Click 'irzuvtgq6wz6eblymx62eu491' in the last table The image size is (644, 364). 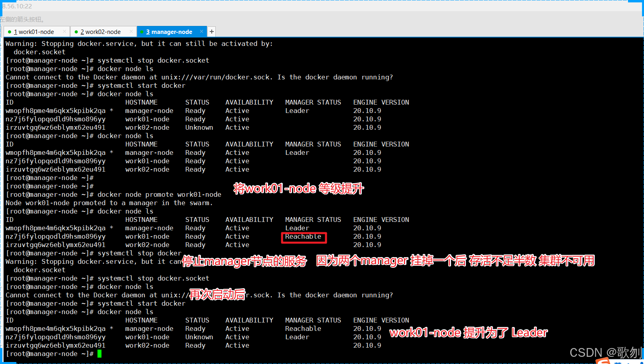[x=56, y=345]
